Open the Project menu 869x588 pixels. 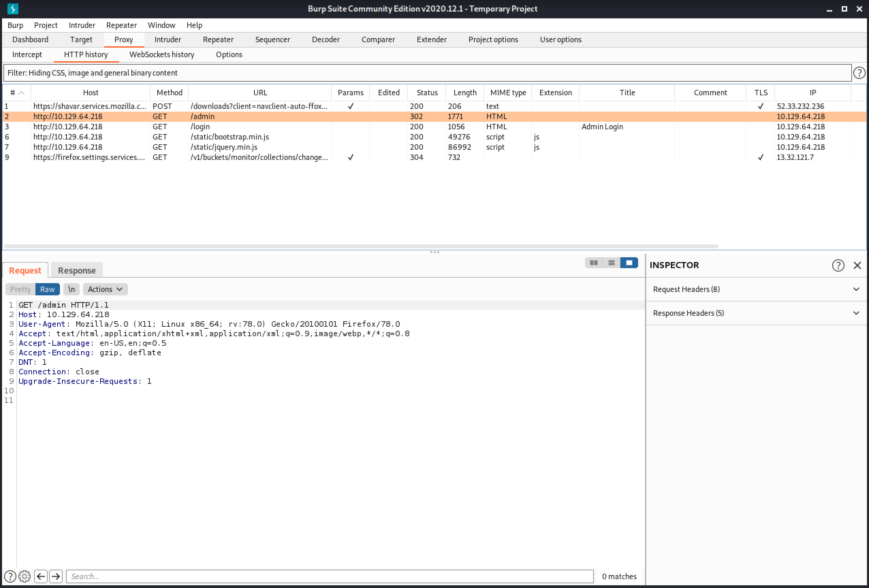point(46,25)
